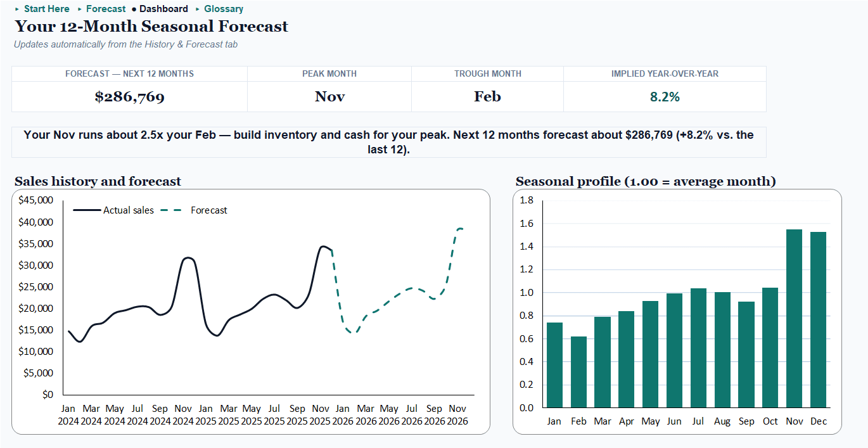Select the Jun bar in seasonal profile
The image size is (868, 448).
click(x=674, y=350)
